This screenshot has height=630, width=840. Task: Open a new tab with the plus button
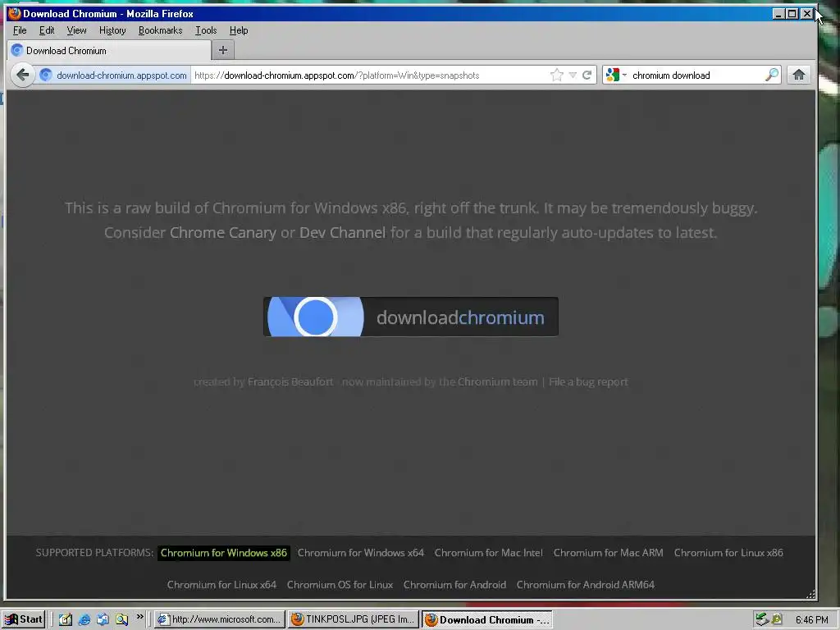[223, 50]
